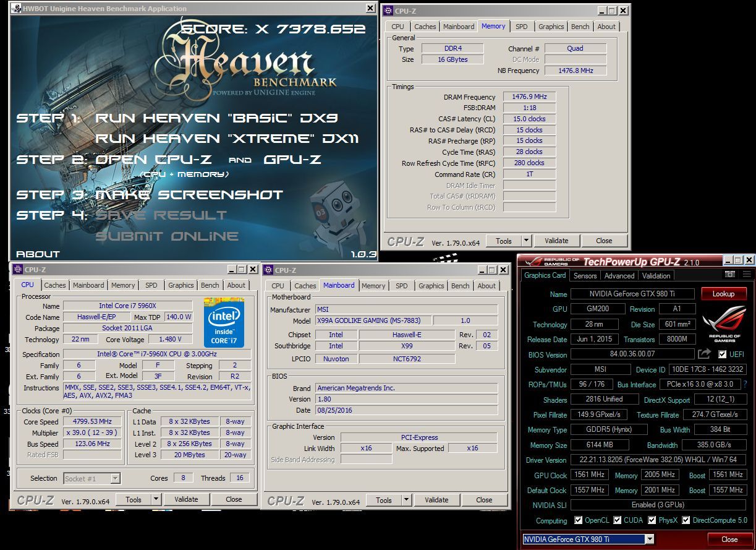The height and width of the screenshot is (550, 756).
Task: Click the Driver Version field in GPU-Z
Action: point(658,460)
